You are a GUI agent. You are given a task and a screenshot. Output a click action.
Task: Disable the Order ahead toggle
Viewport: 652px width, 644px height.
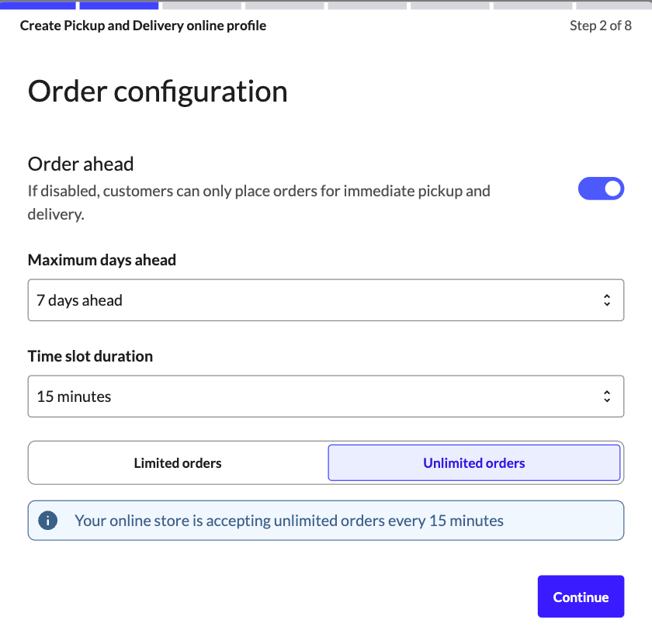(602, 189)
